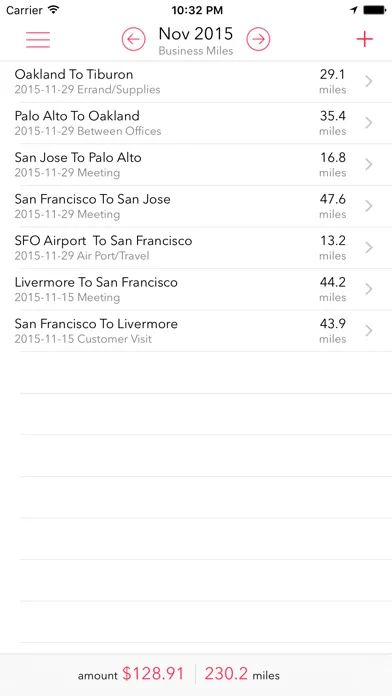Screen dimensions: 392x696
Task: Tap the location arrow in status bar
Action: tap(353, 10)
